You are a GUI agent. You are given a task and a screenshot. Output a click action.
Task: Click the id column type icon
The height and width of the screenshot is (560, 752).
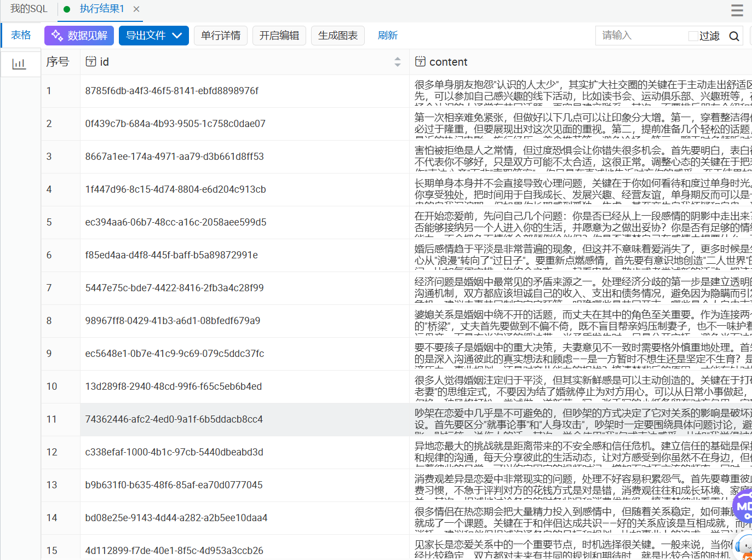click(x=91, y=61)
